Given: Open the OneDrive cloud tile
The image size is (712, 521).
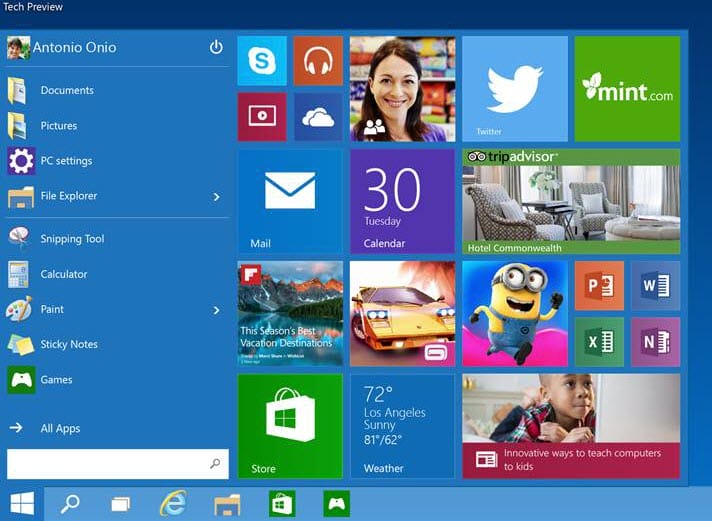Looking at the screenshot, I should click(318, 118).
